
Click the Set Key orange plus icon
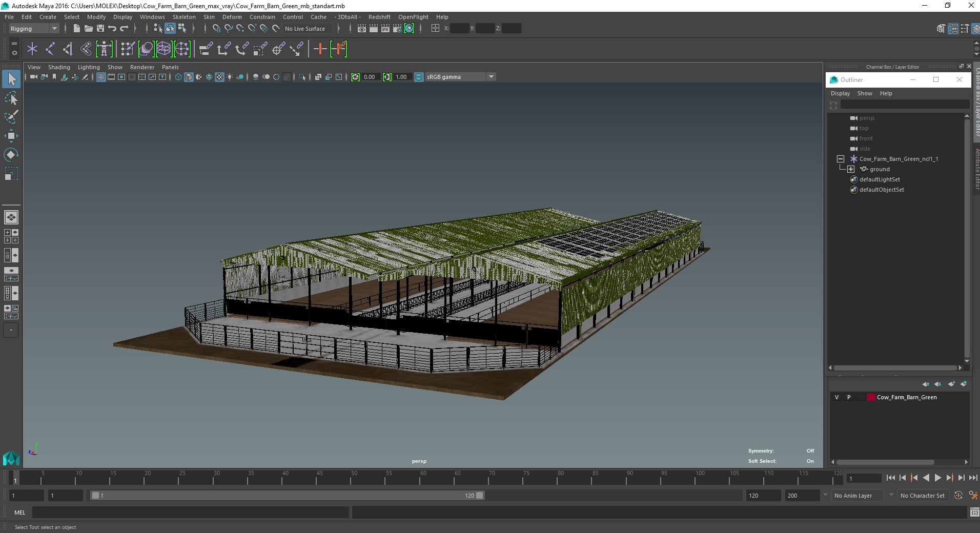[x=320, y=49]
